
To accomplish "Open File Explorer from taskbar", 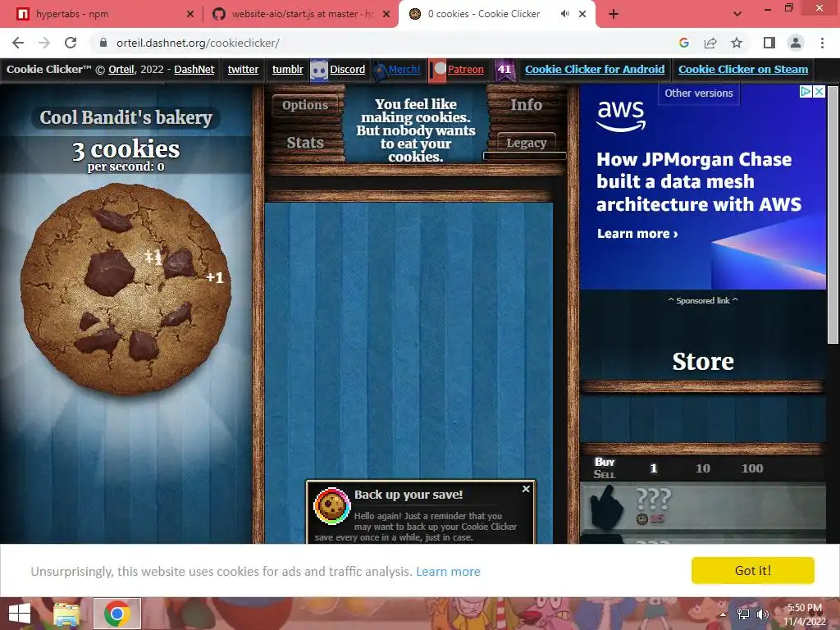I will 67,614.
